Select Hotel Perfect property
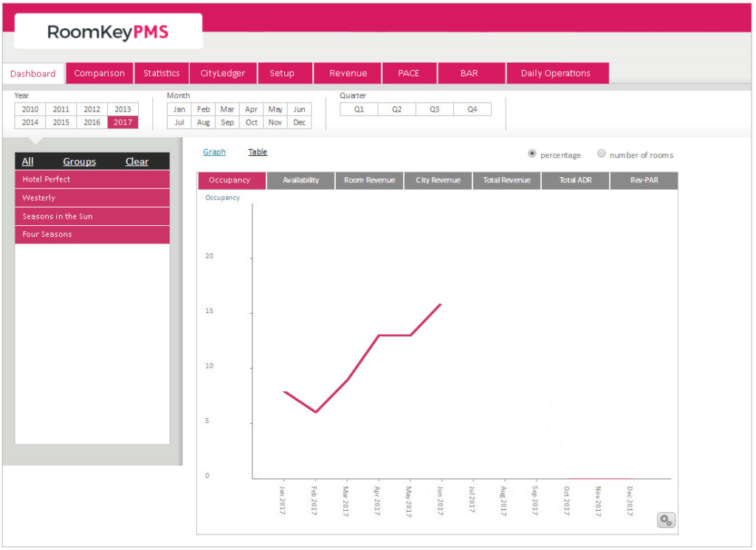 [x=92, y=179]
